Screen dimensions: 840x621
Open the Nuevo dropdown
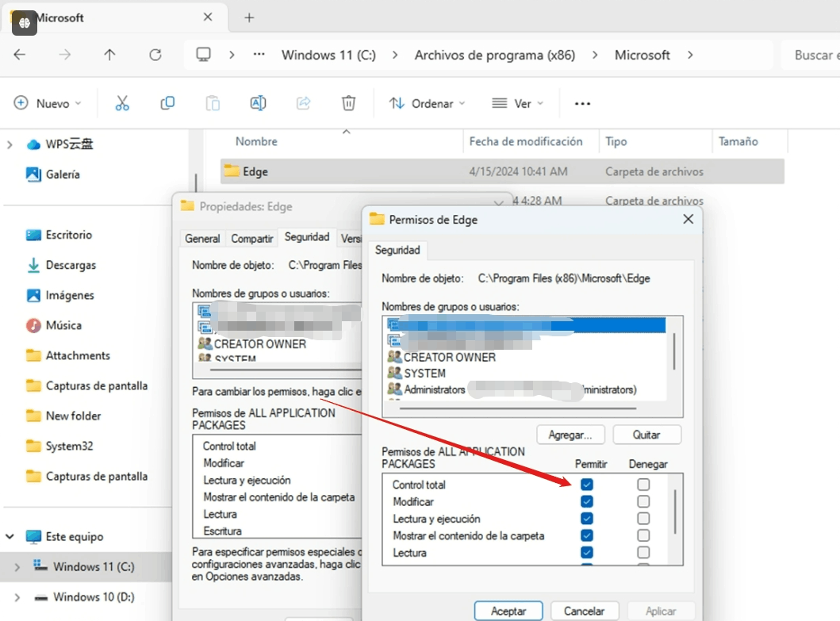coord(48,103)
